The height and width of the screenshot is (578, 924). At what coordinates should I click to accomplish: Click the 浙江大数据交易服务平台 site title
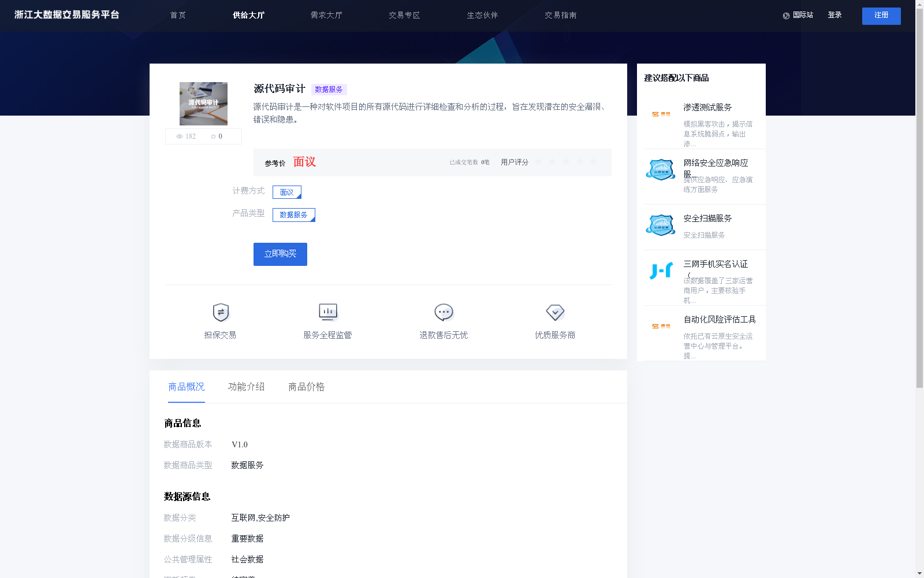click(x=66, y=14)
